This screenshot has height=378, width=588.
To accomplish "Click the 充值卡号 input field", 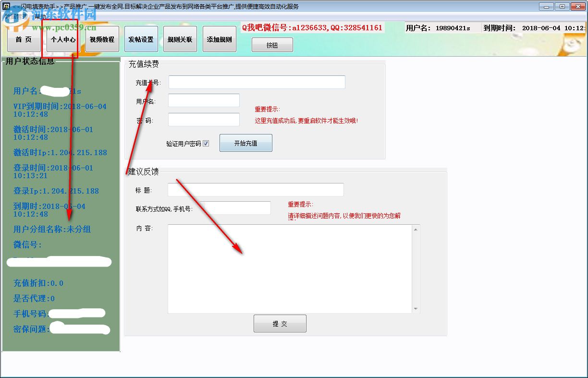I will (257, 82).
